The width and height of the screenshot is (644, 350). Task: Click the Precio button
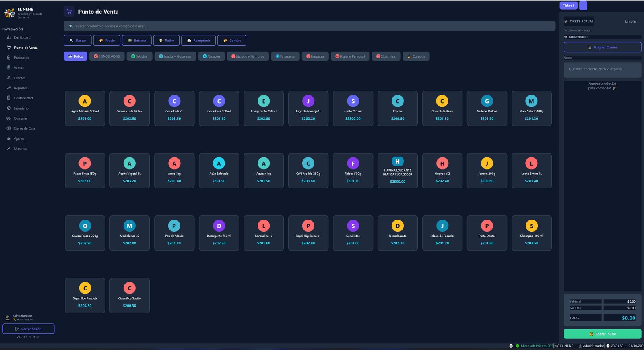pos(107,40)
